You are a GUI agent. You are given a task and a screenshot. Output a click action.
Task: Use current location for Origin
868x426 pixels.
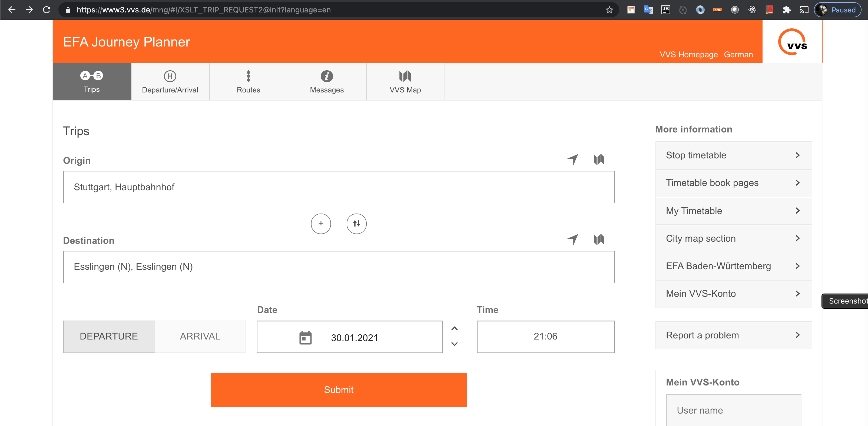(x=572, y=159)
